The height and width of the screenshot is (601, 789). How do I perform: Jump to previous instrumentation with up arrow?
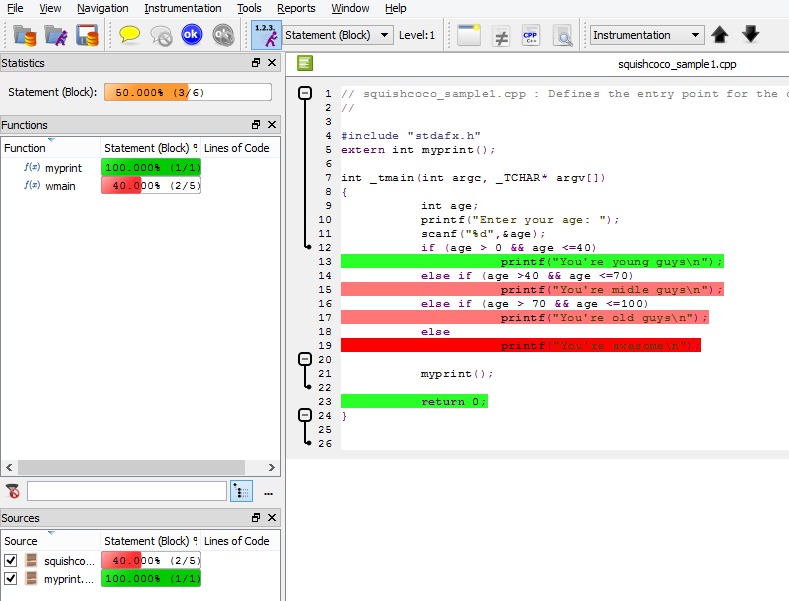click(x=720, y=35)
